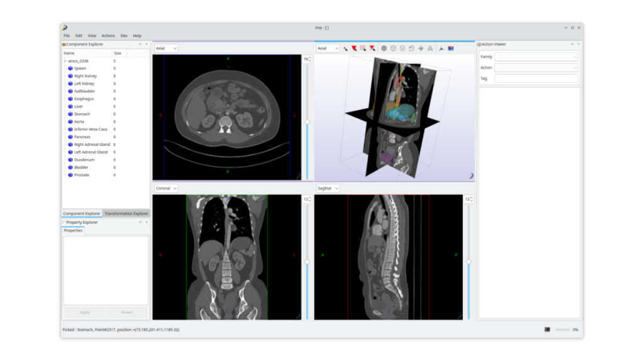Float the Component Explorer panel

tap(140, 45)
